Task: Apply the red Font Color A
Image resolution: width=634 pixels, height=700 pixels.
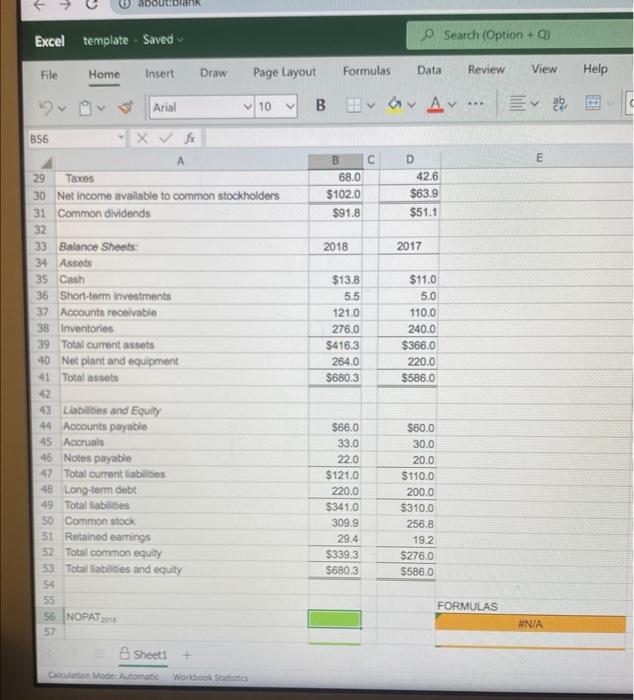Action: 436,104
